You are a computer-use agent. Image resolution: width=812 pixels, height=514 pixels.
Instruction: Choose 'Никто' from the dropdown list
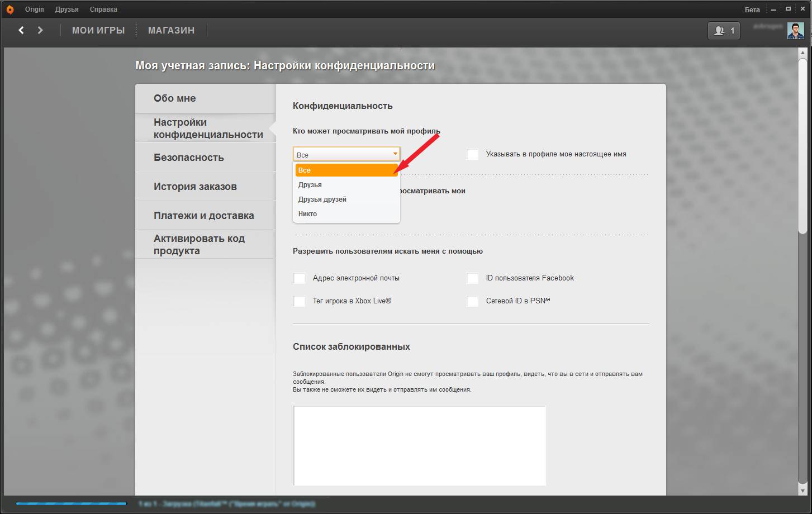click(308, 214)
